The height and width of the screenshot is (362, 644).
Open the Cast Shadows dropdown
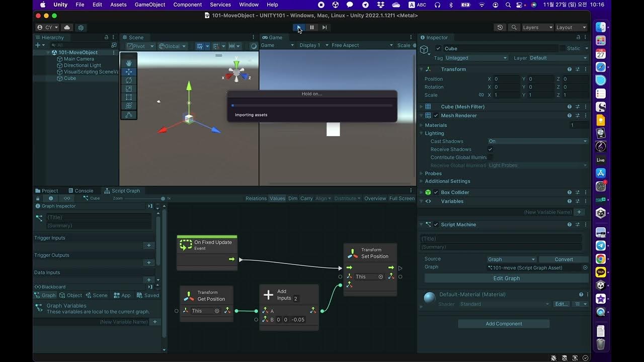point(538,141)
